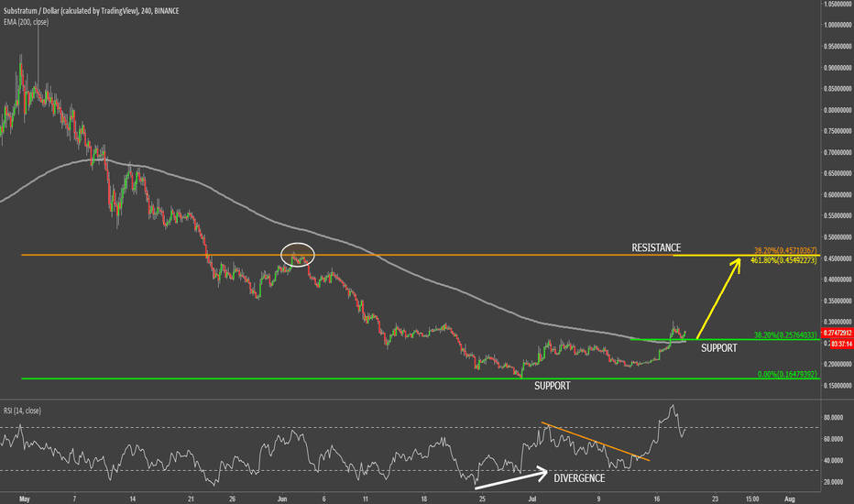The width and height of the screenshot is (854, 504).
Task: Click the Jul label on the time axis
Action: click(532, 499)
